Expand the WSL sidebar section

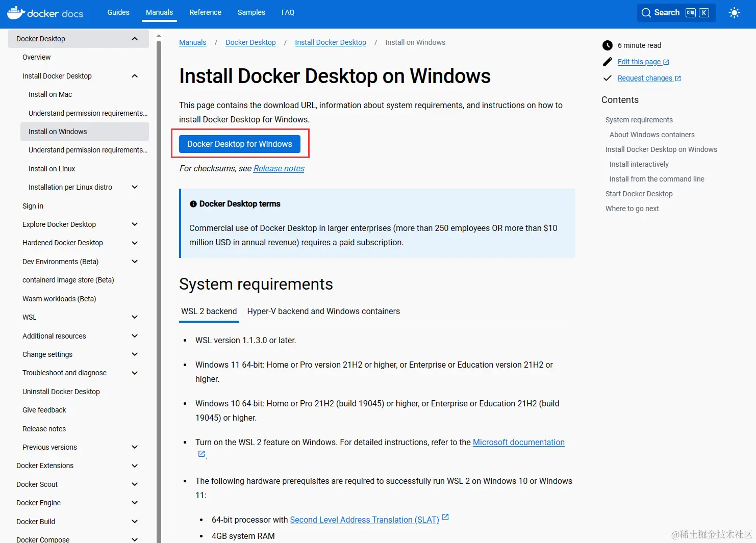(x=135, y=317)
